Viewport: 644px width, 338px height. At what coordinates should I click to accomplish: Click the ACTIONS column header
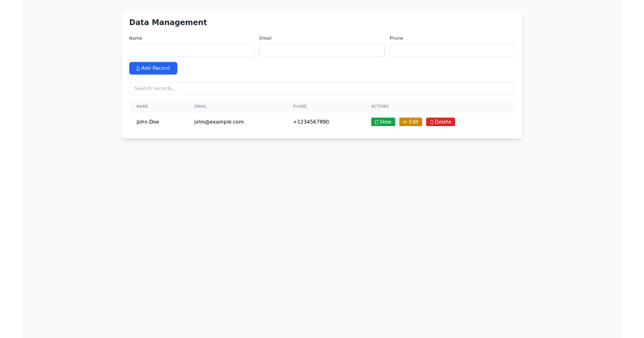coord(380,106)
